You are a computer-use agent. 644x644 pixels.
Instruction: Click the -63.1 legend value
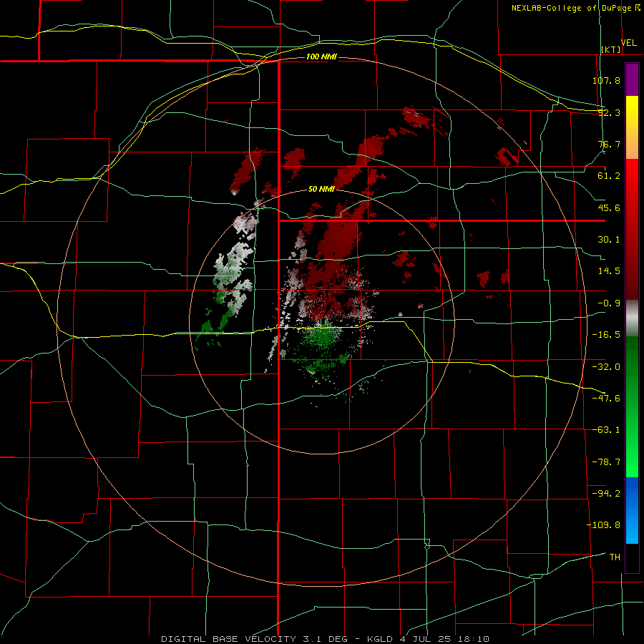[606, 430]
